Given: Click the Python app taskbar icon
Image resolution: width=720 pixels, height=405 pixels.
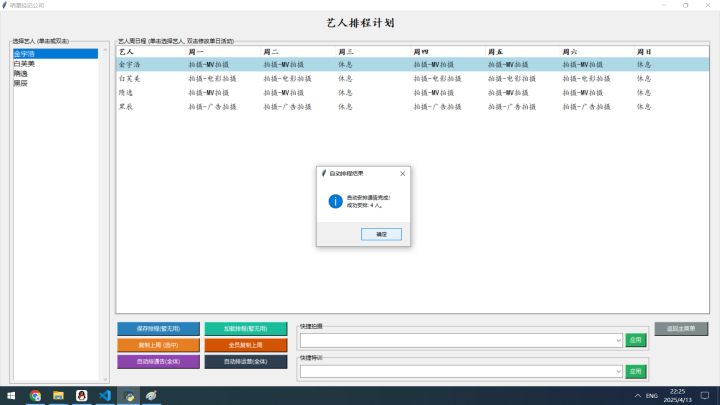Looking at the screenshot, I should [x=129, y=395].
